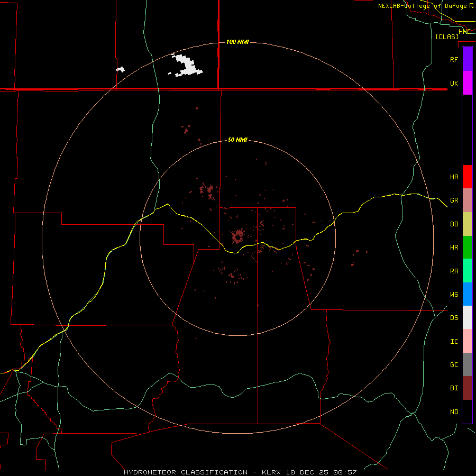Viewport: 476px width, 476px height.
Task: Click the UK legend label
Action: 454,83
